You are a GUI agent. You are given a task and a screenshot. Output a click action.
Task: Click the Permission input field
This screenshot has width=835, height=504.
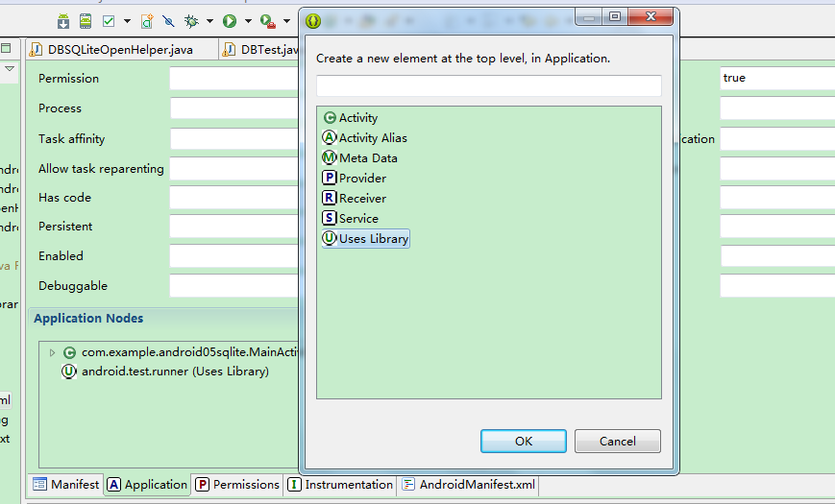coord(233,78)
